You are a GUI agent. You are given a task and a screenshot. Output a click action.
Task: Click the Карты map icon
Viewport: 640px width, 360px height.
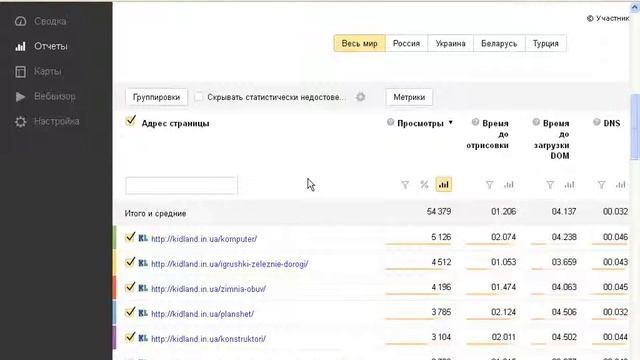tap(20, 72)
